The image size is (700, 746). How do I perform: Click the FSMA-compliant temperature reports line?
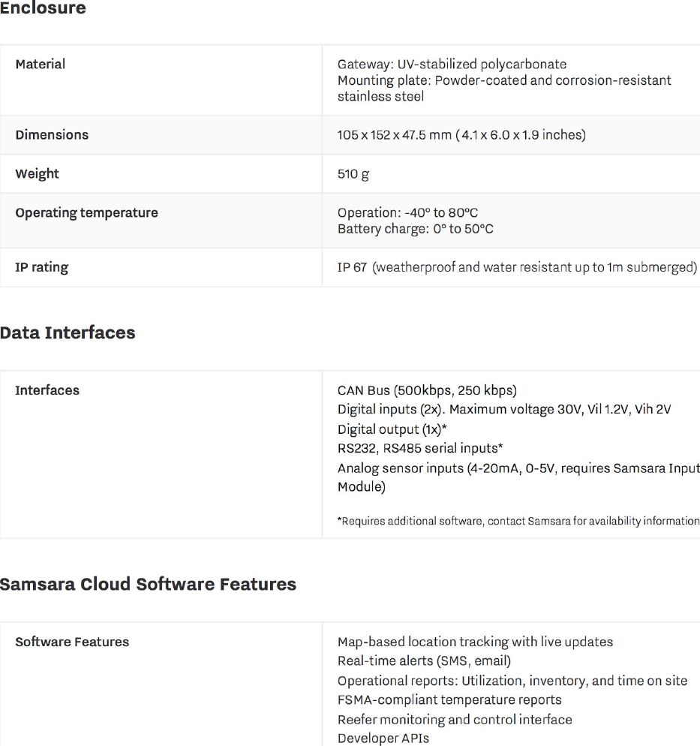click(x=449, y=700)
